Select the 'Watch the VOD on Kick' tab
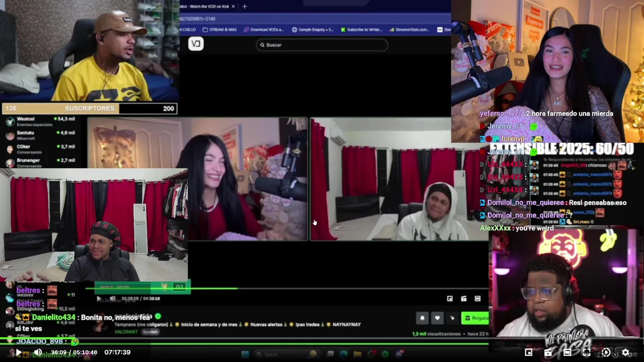 pyautogui.click(x=205, y=7)
